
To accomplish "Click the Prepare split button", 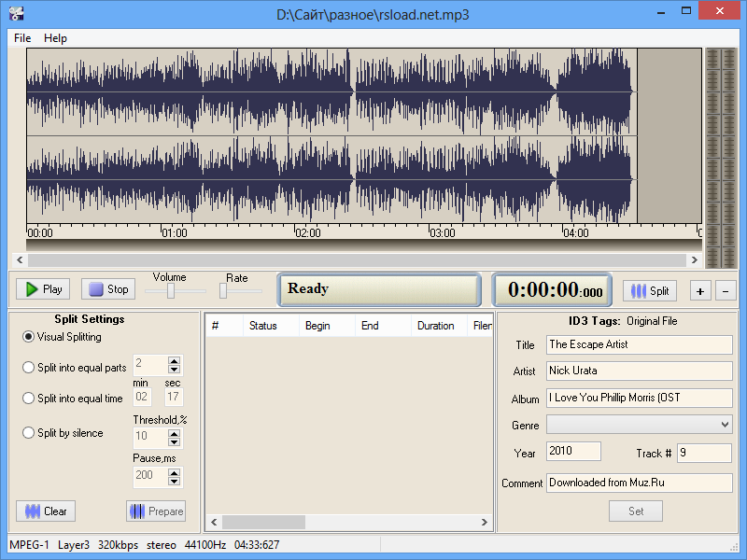I will [156, 511].
